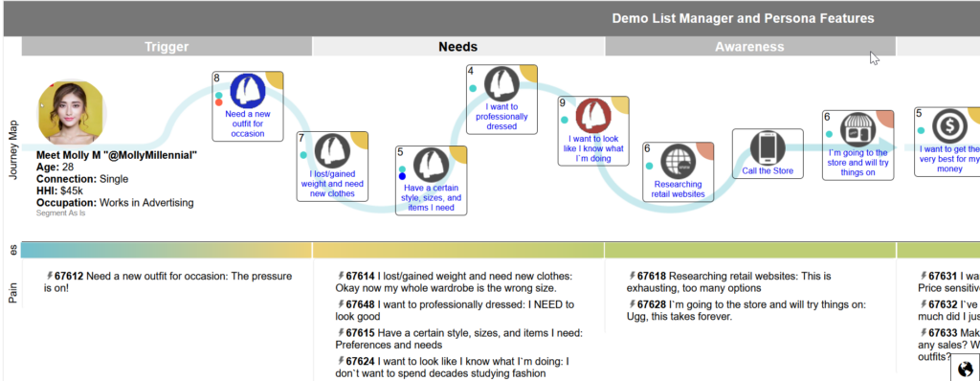Click red garment icon on 'I want to look like' card
Viewport: 980px width, 381px height.
(x=593, y=117)
